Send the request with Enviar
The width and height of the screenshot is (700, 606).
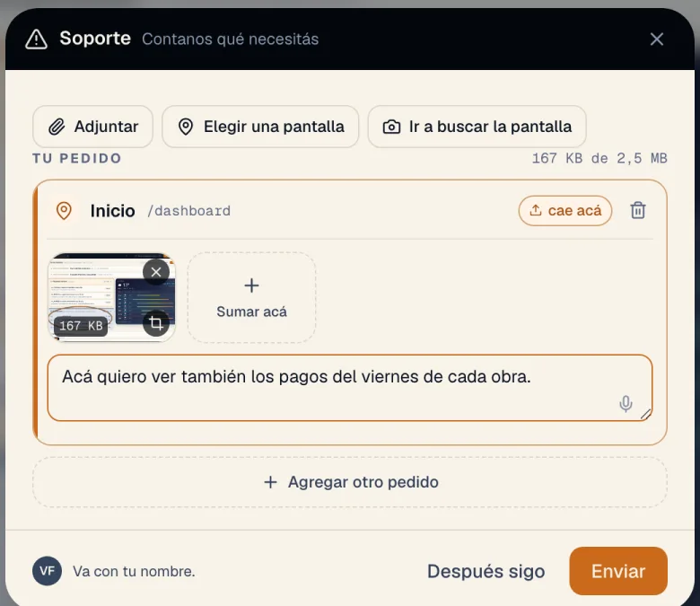click(x=618, y=571)
